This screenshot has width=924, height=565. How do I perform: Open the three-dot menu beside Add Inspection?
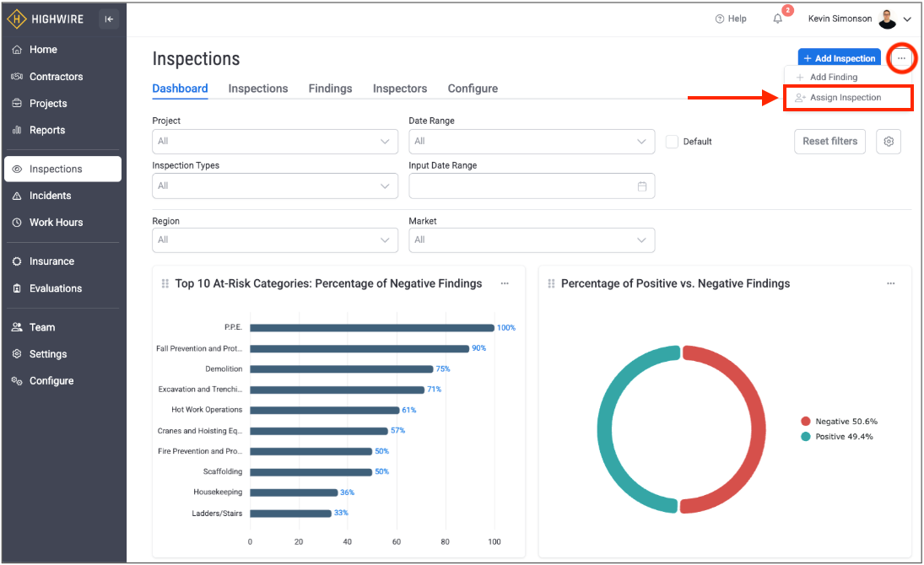[x=901, y=58]
